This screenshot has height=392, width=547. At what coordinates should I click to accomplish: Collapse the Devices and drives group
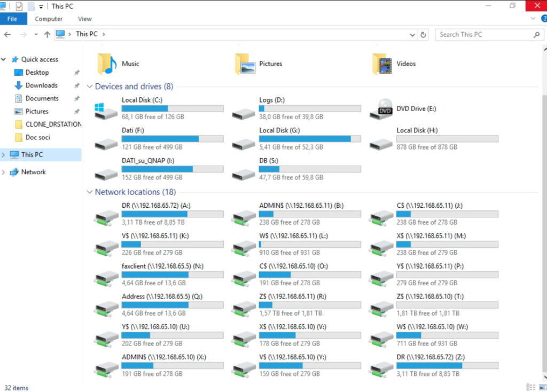pyautogui.click(x=89, y=87)
